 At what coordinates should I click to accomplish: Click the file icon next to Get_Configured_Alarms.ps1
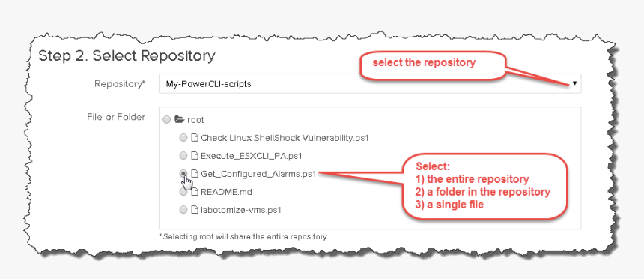tap(195, 174)
